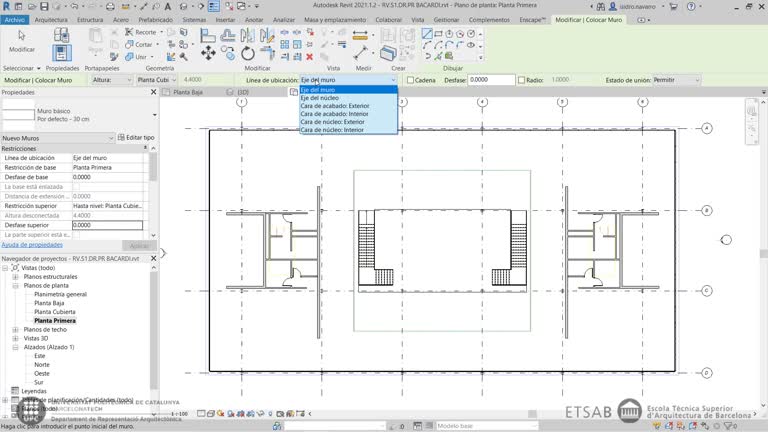Open Planta Cubierta in project browser
768x432 pixels.
tap(56, 312)
